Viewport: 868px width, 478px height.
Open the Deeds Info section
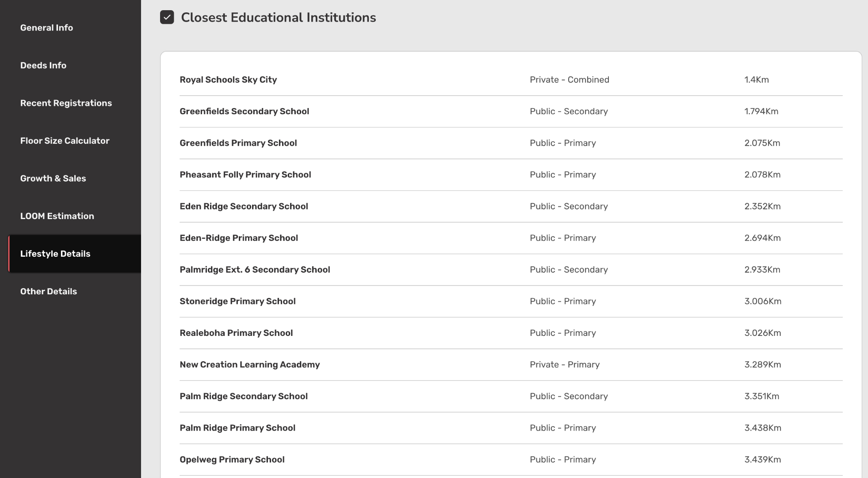point(43,65)
